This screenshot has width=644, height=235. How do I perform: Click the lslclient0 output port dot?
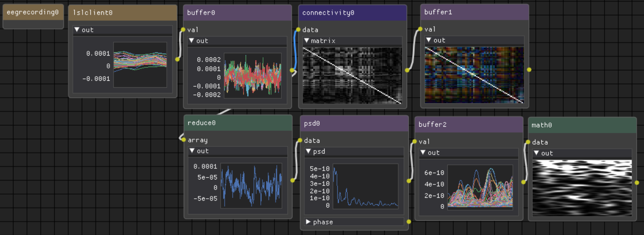point(178,59)
